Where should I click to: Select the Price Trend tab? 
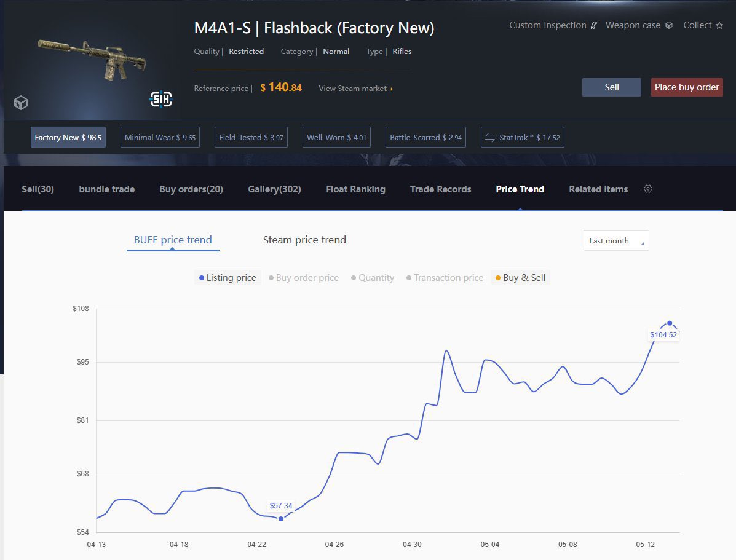520,189
